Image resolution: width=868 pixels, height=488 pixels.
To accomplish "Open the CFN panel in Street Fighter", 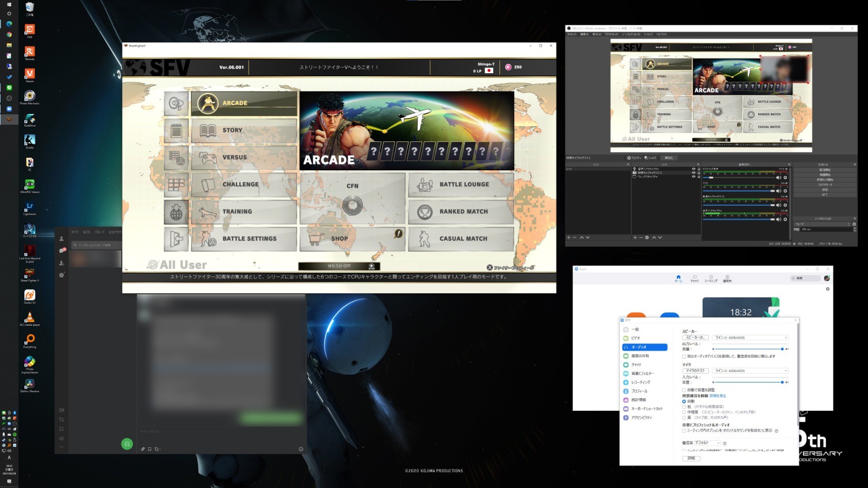I will pos(352,198).
